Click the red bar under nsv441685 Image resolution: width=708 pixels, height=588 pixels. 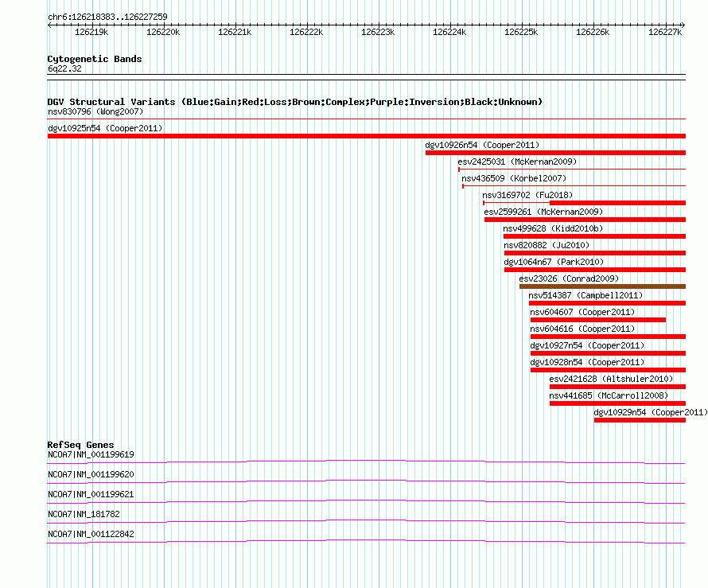tap(617, 403)
